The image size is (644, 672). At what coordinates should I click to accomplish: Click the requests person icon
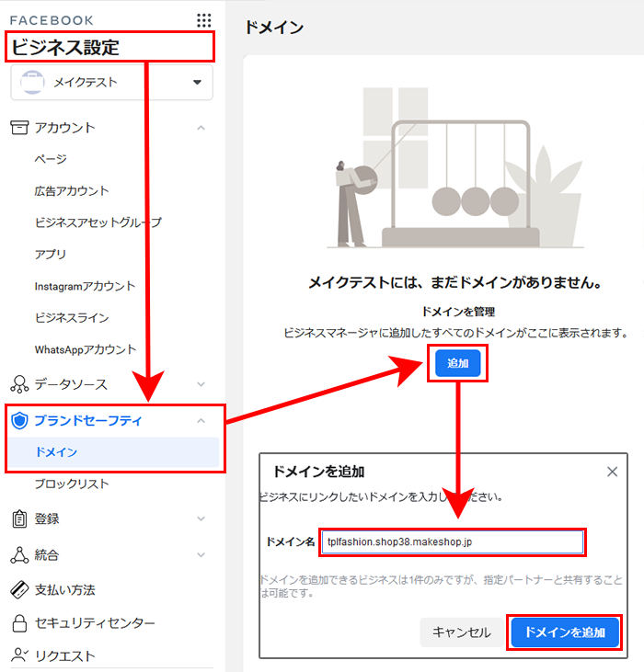coord(19,655)
